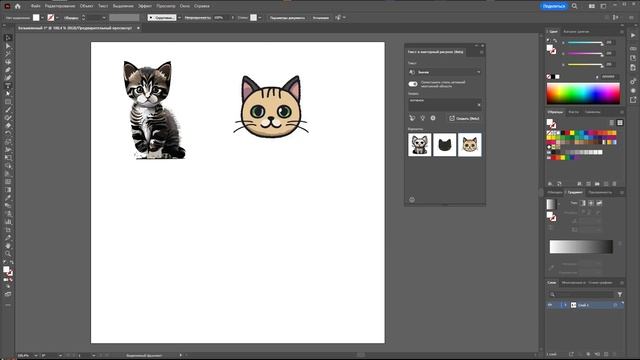Click the Preferences button in control bar
This screenshot has width=640, height=360.
[321, 18]
